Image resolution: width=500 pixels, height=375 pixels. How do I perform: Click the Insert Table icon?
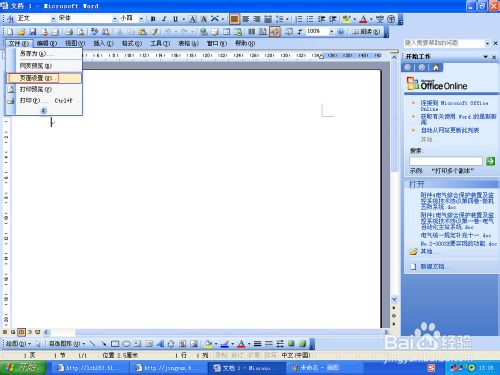227,32
